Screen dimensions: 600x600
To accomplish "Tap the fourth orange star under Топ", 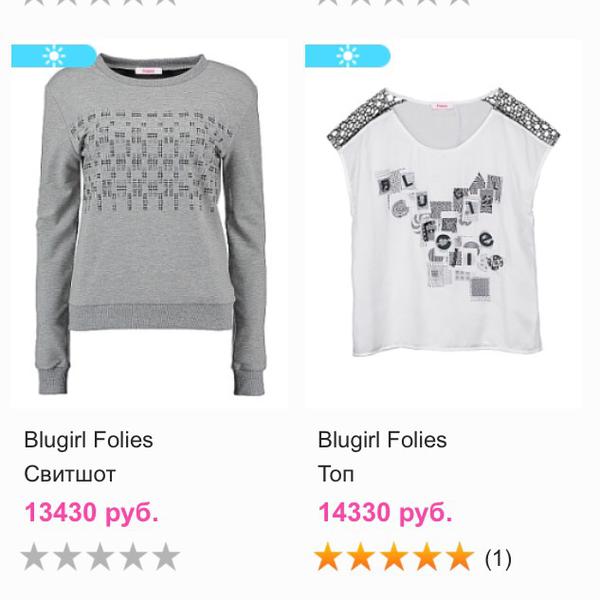I will click(426, 556).
